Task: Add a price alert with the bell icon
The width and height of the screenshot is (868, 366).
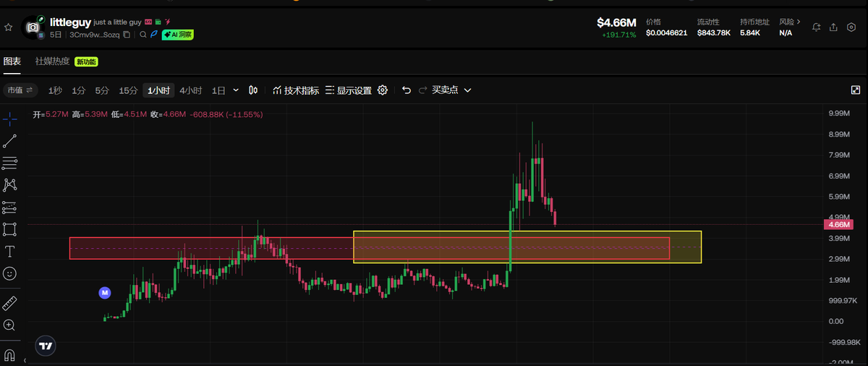Action: pyautogui.click(x=817, y=27)
